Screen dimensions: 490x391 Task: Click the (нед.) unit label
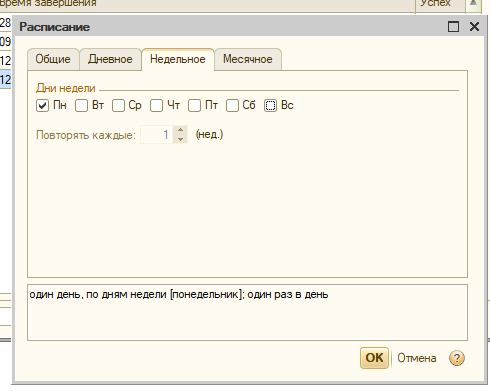point(209,135)
